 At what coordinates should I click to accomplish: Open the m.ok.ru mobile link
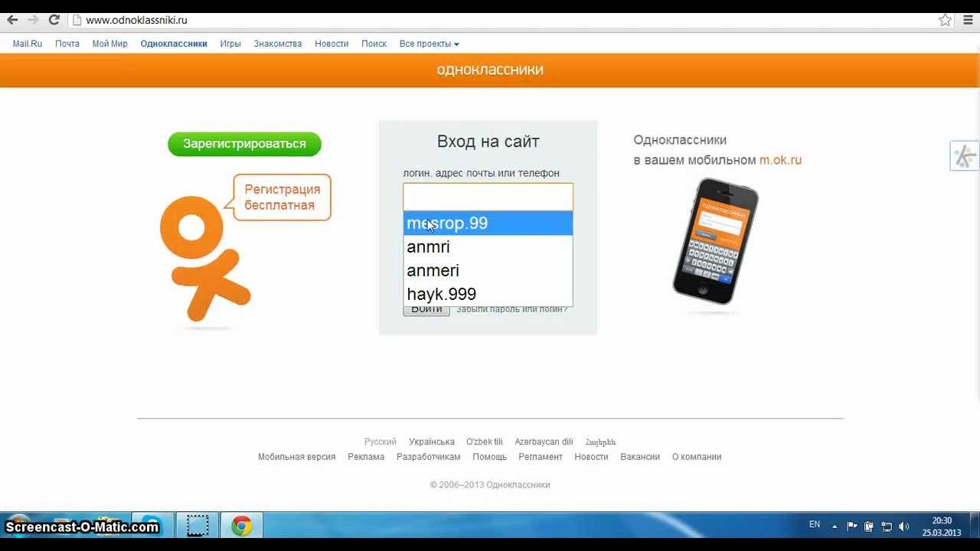tap(780, 160)
